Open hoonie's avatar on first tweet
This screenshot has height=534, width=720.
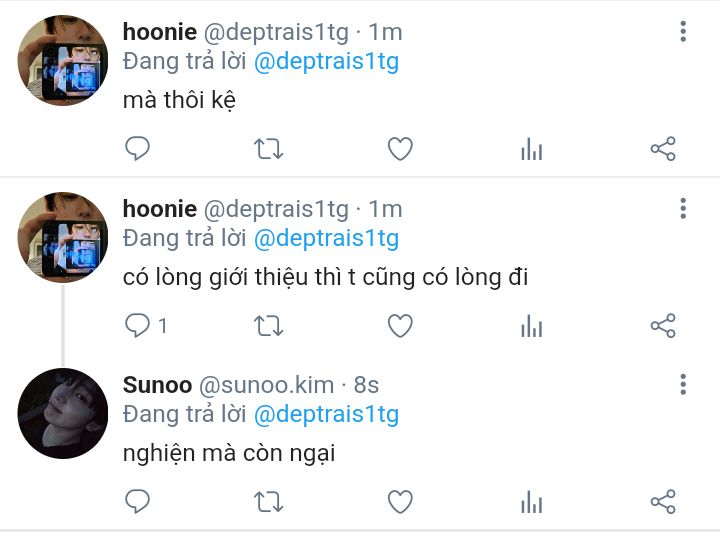pos(63,60)
